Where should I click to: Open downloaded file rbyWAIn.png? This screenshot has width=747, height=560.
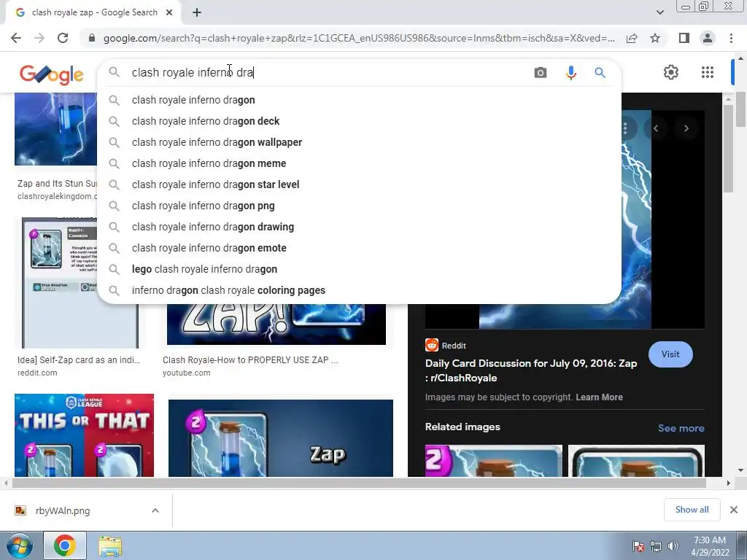63,510
